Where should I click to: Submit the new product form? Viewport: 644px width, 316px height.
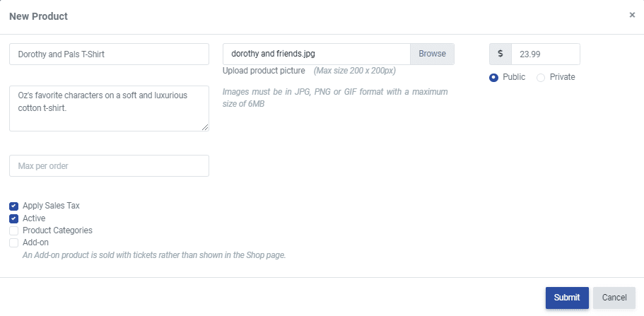pyautogui.click(x=566, y=298)
